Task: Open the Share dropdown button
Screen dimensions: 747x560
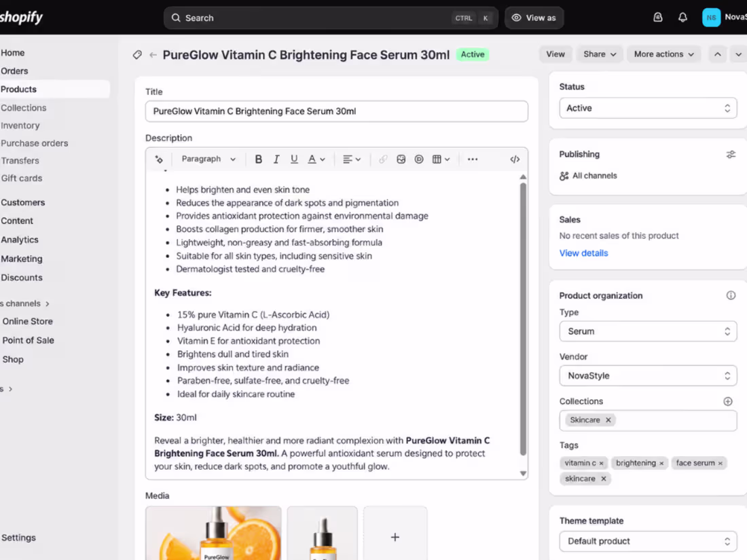Action: [600, 54]
